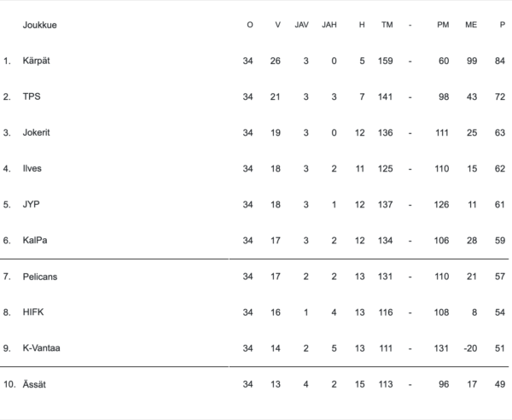Click the Joukkue column header
Screen dimensions: 512x420
(x=40, y=25)
